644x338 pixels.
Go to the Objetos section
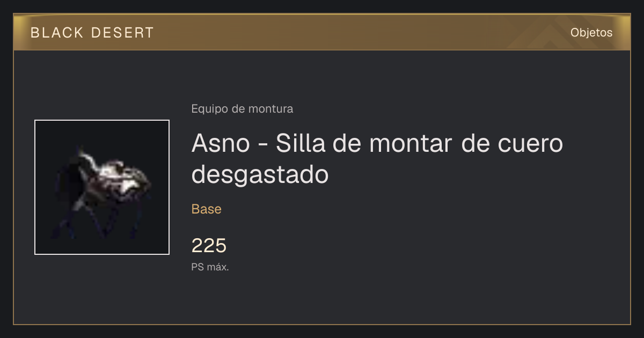[591, 33]
